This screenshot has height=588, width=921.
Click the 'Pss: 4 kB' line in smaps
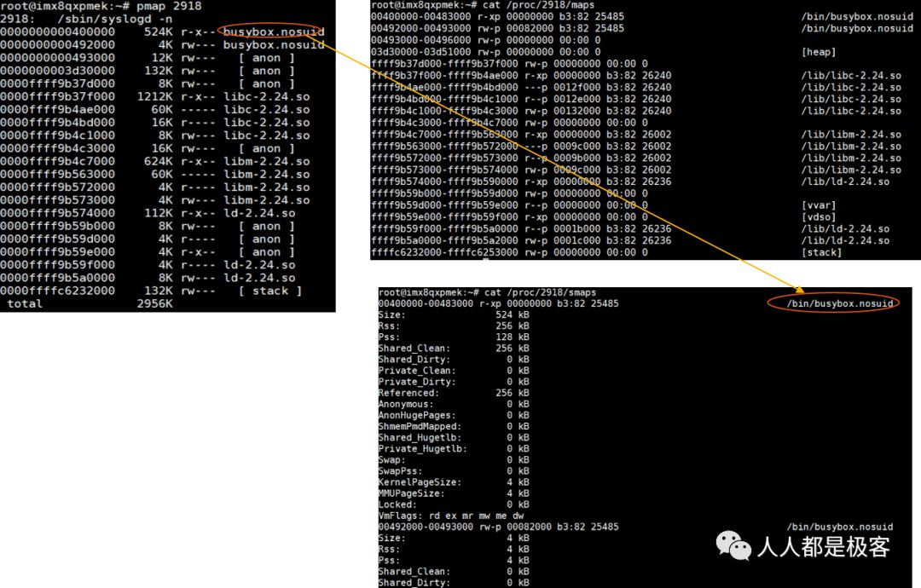tap(454, 560)
